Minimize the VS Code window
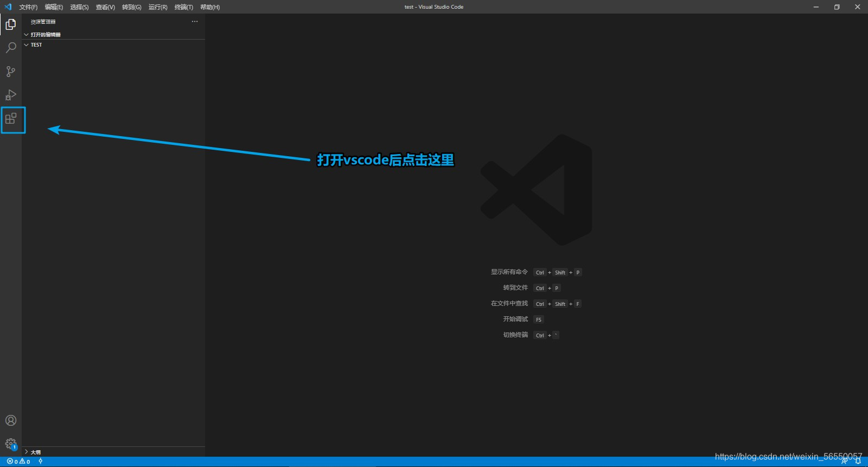Viewport: 868px width, 467px height. (x=816, y=7)
